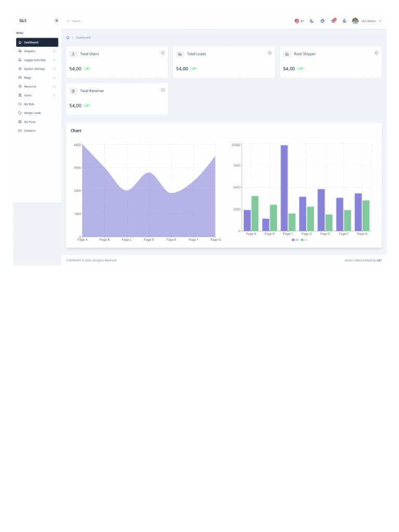
Task: Expand the GLS Admin dropdown chevron
Action: click(380, 21)
